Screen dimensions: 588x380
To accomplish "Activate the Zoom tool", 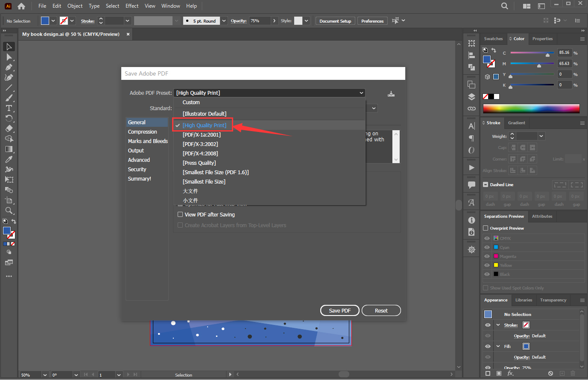I will pos(9,210).
